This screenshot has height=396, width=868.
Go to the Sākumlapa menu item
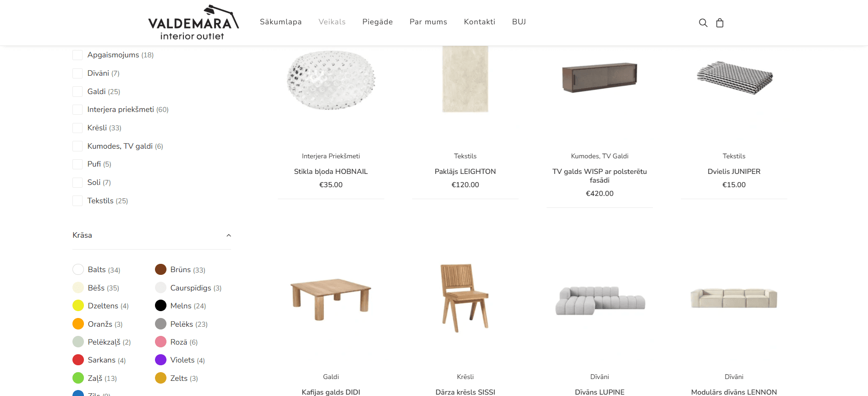(x=281, y=22)
